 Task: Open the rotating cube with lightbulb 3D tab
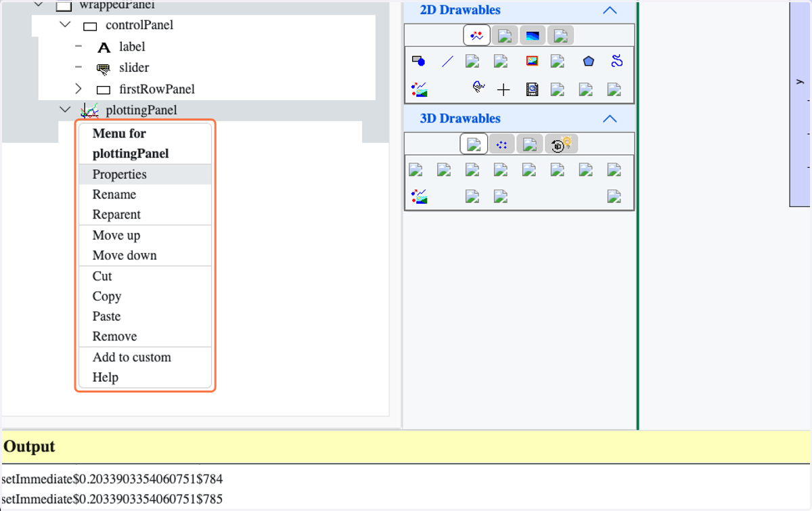point(561,144)
